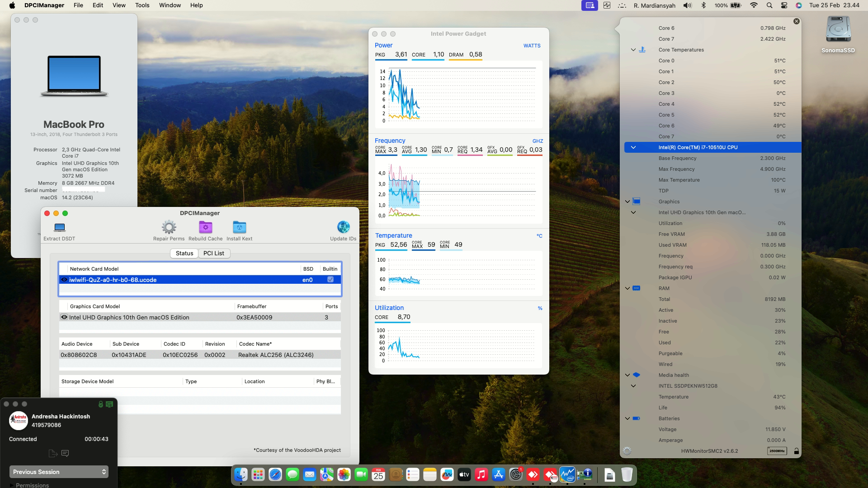The height and width of the screenshot is (488, 868).
Task: Select the Repair Perms gear icon
Action: [169, 227]
